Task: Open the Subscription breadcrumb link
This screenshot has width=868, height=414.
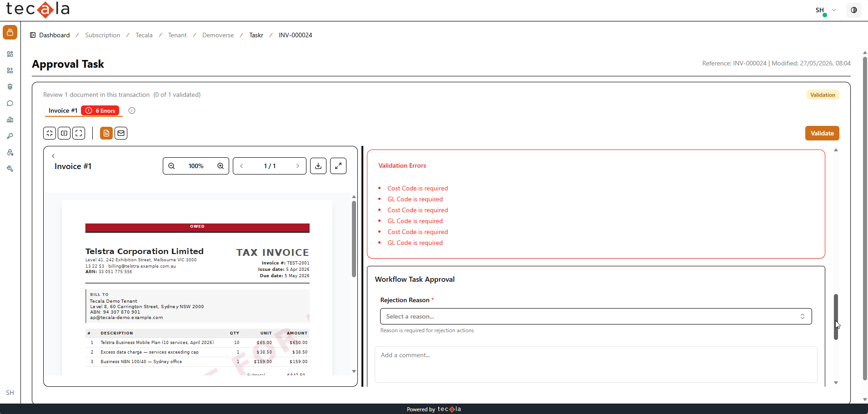Action: [x=103, y=35]
